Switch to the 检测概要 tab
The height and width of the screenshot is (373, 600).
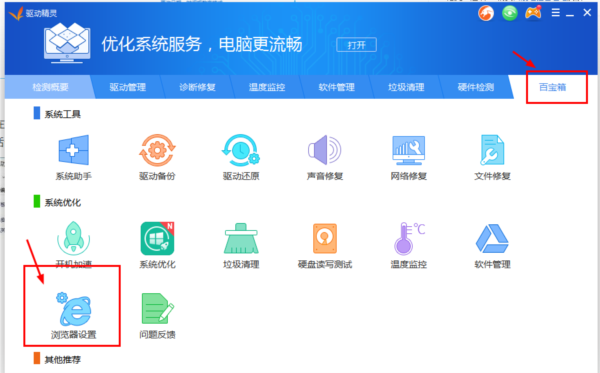click(x=50, y=87)
